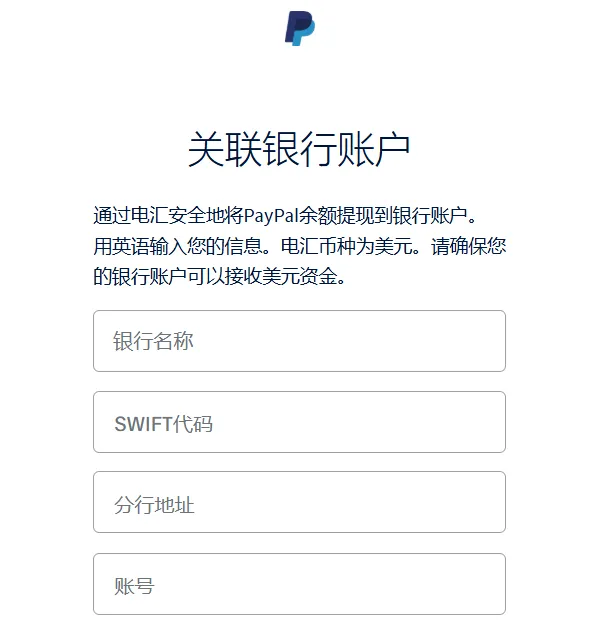Viewport: 616px width, 635px height.
Task: Click the 银行名称 placeholder label
Action: click(x=153, y=341)
